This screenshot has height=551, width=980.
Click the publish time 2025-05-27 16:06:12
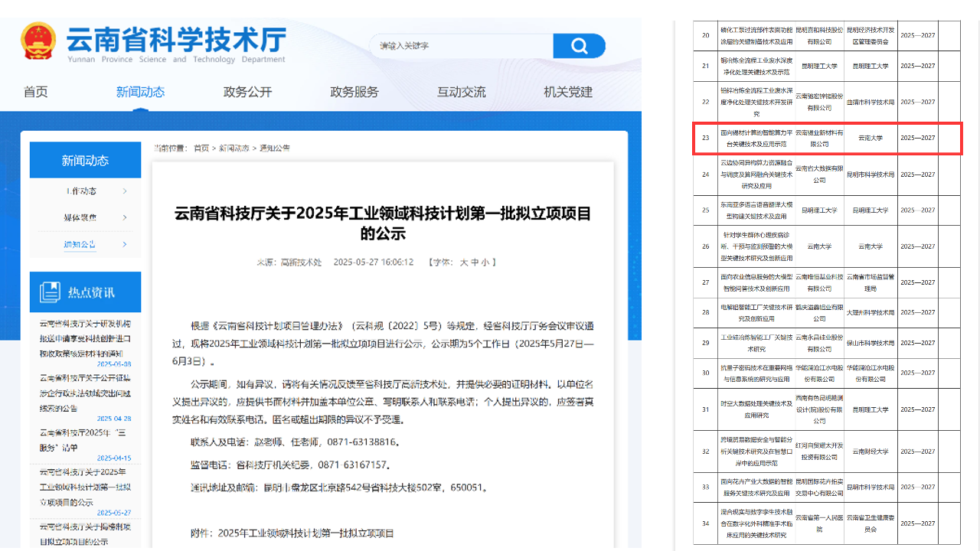click(374, 262)
